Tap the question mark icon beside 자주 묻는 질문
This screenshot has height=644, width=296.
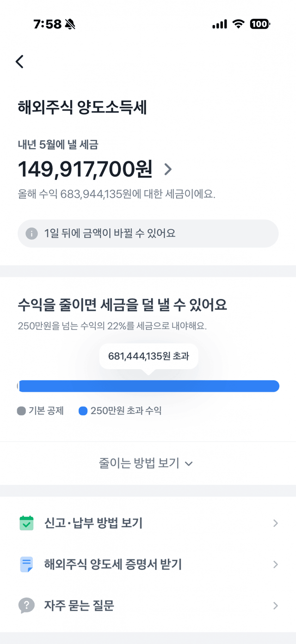click(x=26, y=606)
